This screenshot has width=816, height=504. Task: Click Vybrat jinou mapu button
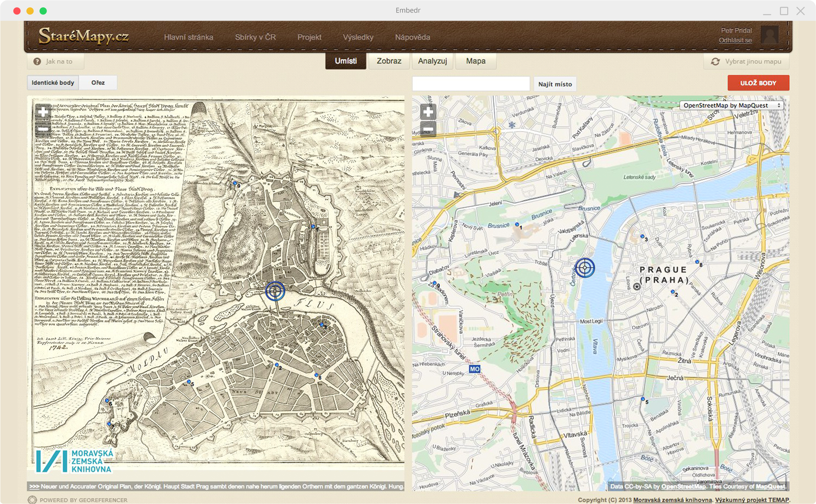[746, 61]
